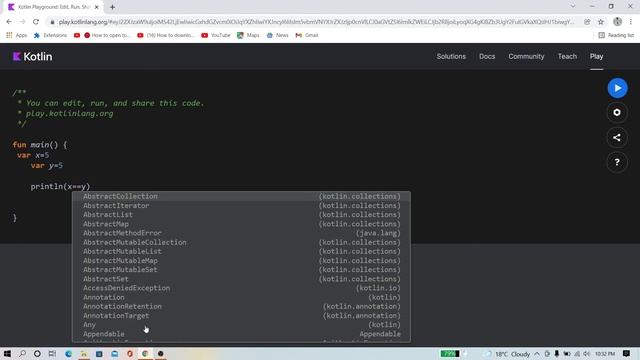Select AbstractMutableList suggestion
This screenshot has height=360, width=640.
(x=241, y=251)
